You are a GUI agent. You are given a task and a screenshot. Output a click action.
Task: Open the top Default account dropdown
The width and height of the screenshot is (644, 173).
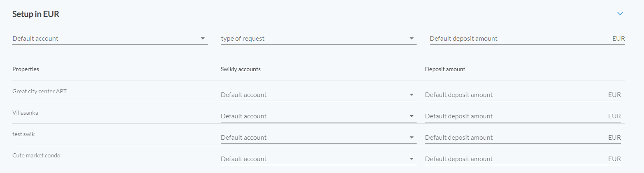109,39
